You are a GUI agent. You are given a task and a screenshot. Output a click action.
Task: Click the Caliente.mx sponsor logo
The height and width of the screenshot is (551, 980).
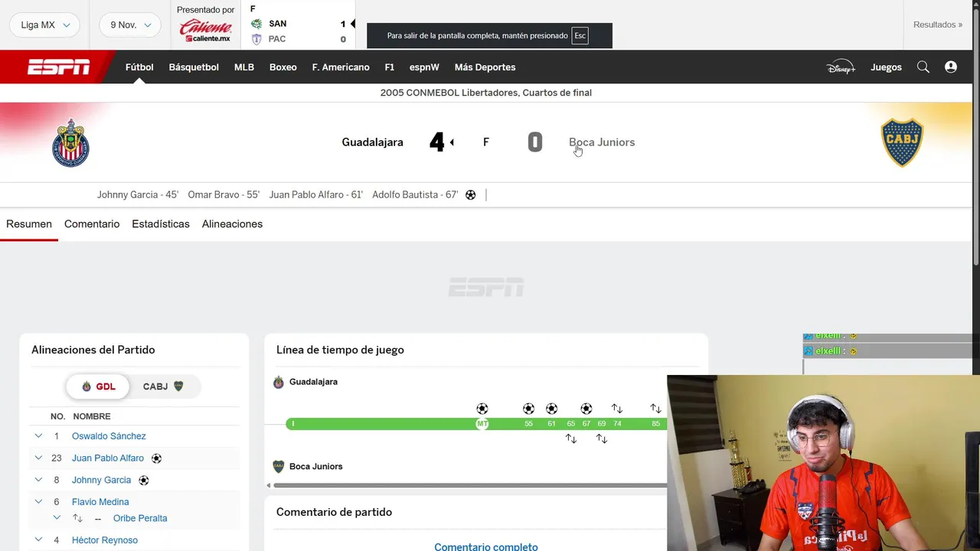tap(206, 31)
